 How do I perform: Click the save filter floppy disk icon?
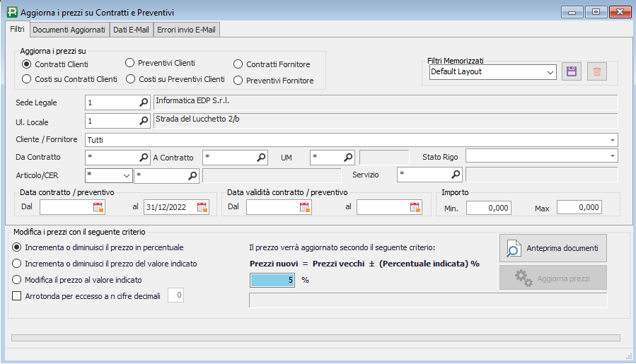pos(571,71)
